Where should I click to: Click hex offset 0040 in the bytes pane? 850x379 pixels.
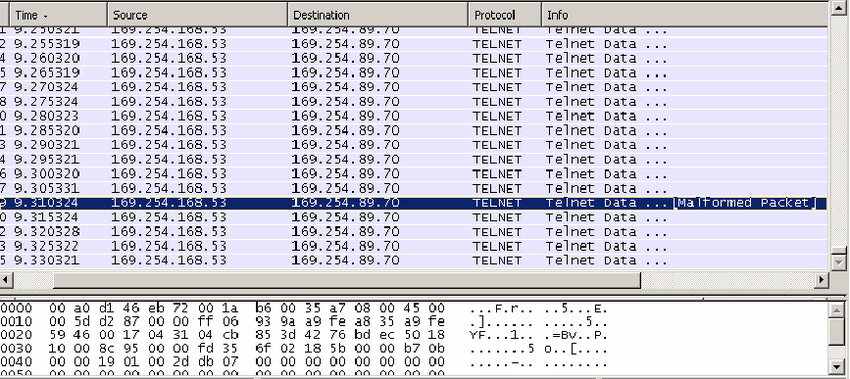coord(16,362)
